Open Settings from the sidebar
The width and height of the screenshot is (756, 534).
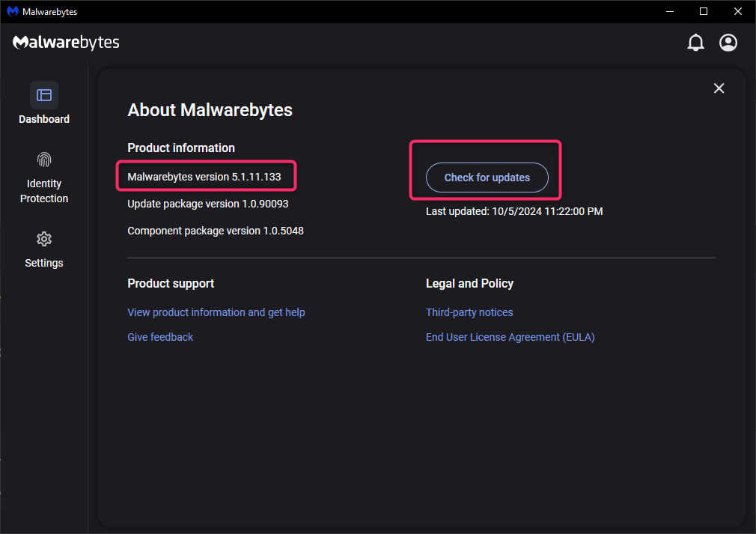(44, 249)
